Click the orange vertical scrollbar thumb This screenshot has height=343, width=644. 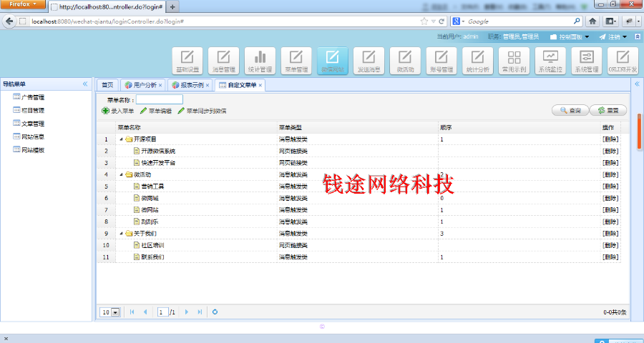(639, 131)
